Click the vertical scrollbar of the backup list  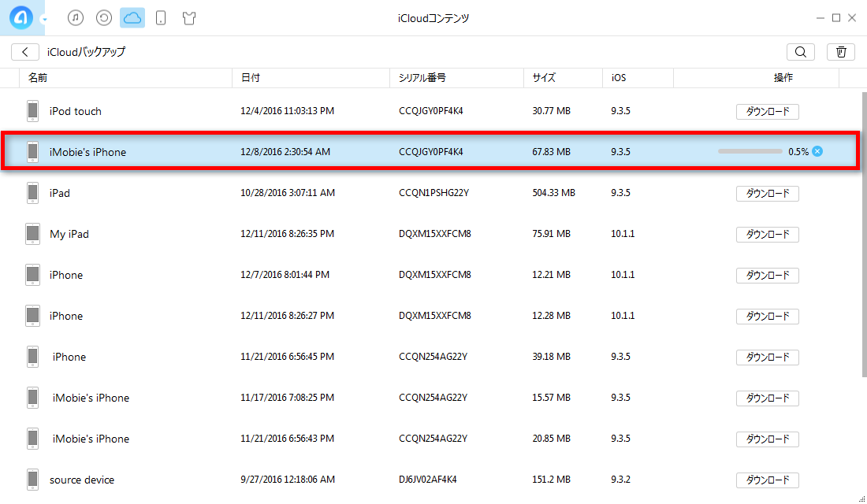(x=864, y=235)
